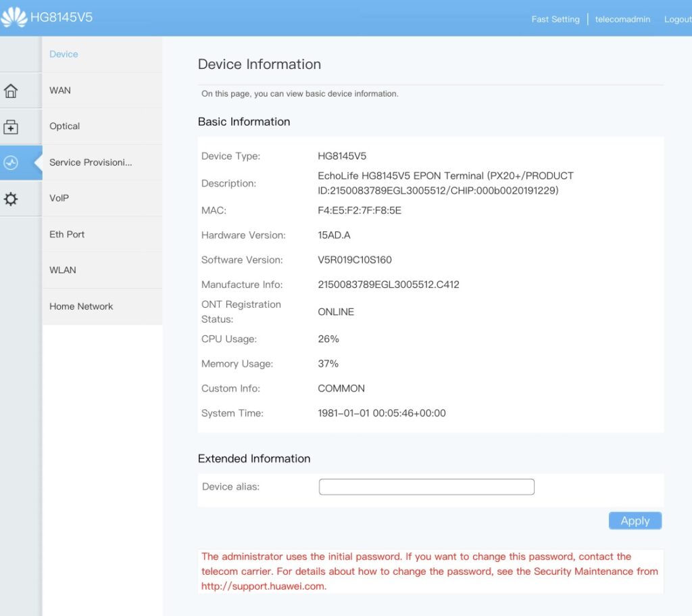
Task: Click the memory usage 37% value
Action: 328,363
